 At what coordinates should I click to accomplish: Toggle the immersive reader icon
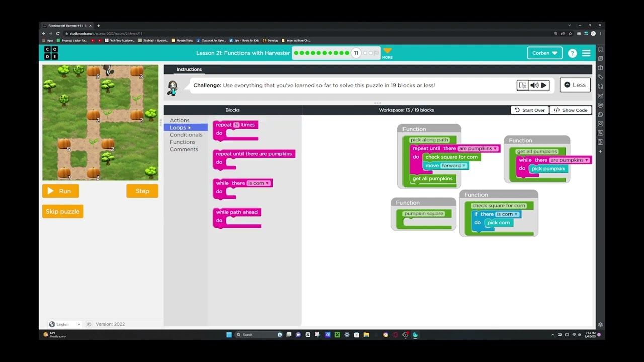click(523, 85)
